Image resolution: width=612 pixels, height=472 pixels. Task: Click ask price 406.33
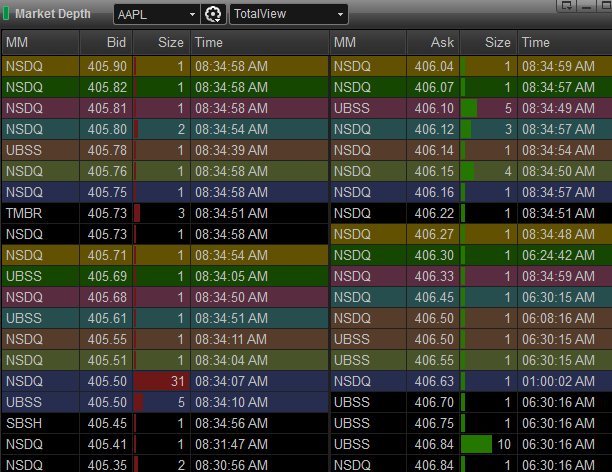[434, 277]
